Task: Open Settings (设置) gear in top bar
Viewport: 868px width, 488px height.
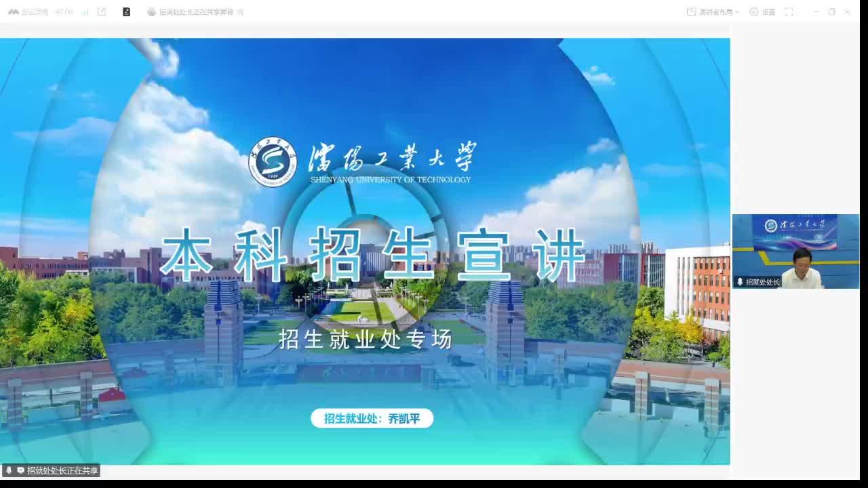Action: click(763, 12)
